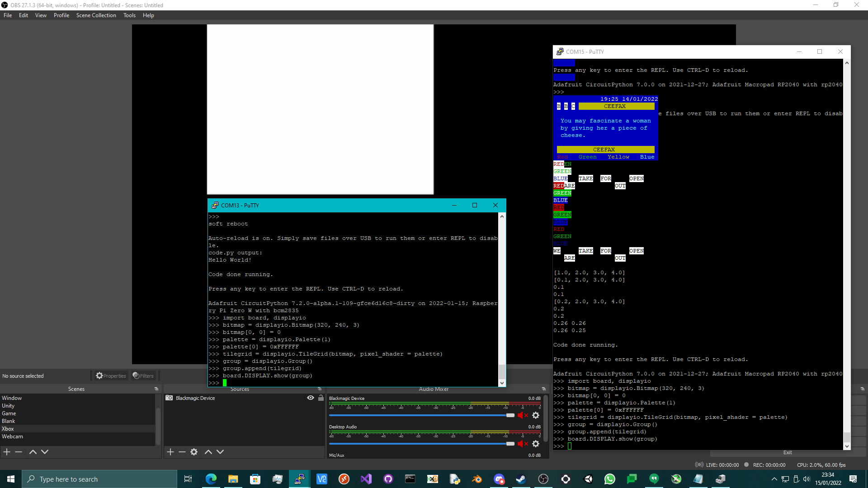
Task: Open the Edit menu
Action: pyautogui.click(x=24, y=15)
